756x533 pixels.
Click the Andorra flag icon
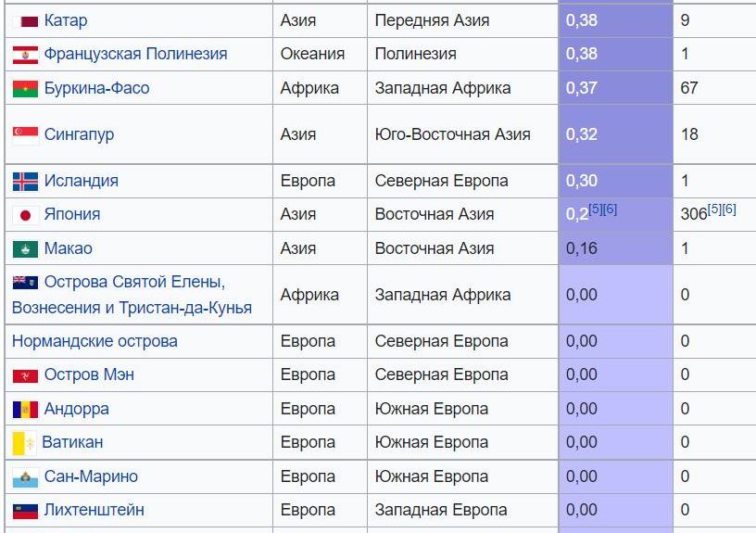(x=25, y=410)
